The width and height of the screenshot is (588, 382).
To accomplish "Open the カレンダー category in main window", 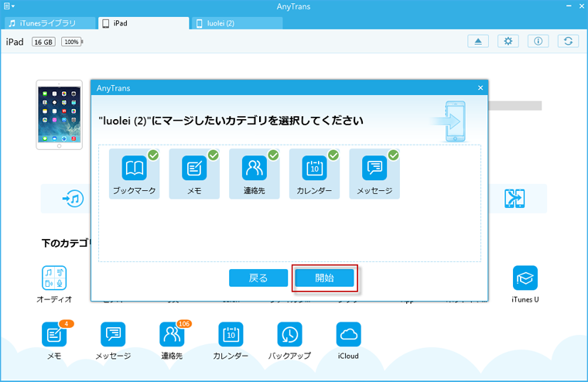I will click(x=231, y=340).
